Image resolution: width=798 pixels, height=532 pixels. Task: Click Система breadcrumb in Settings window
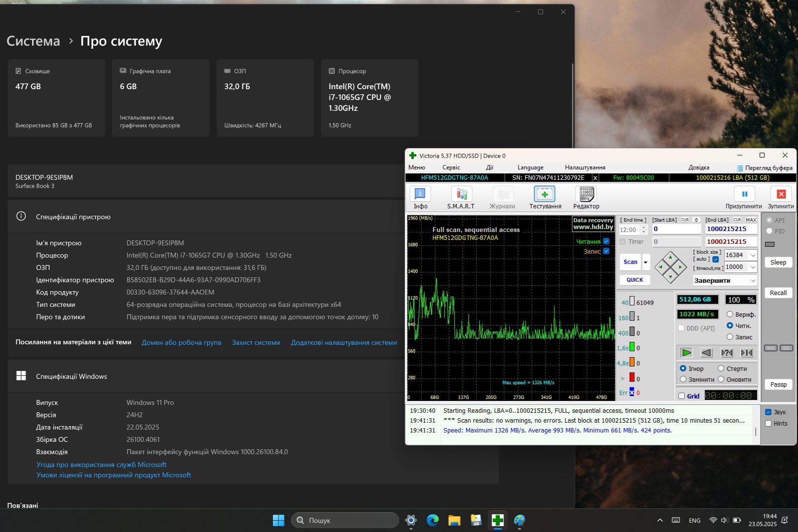(x=33, y=41)
